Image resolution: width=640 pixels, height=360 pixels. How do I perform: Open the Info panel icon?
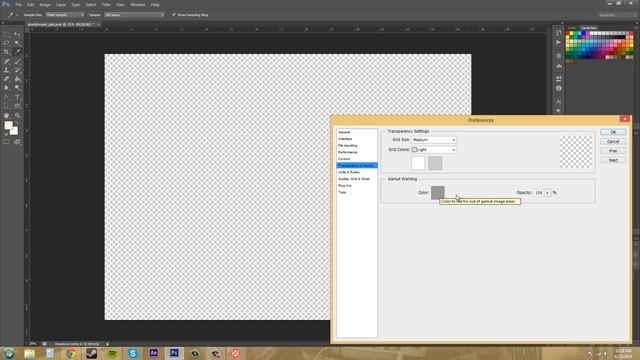coord(558,88)
